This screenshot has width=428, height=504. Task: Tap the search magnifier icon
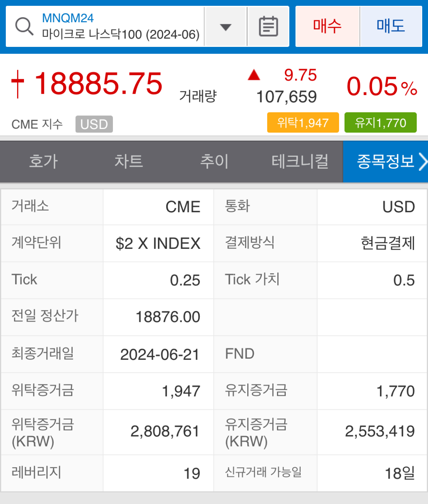[x=24, y=27]
